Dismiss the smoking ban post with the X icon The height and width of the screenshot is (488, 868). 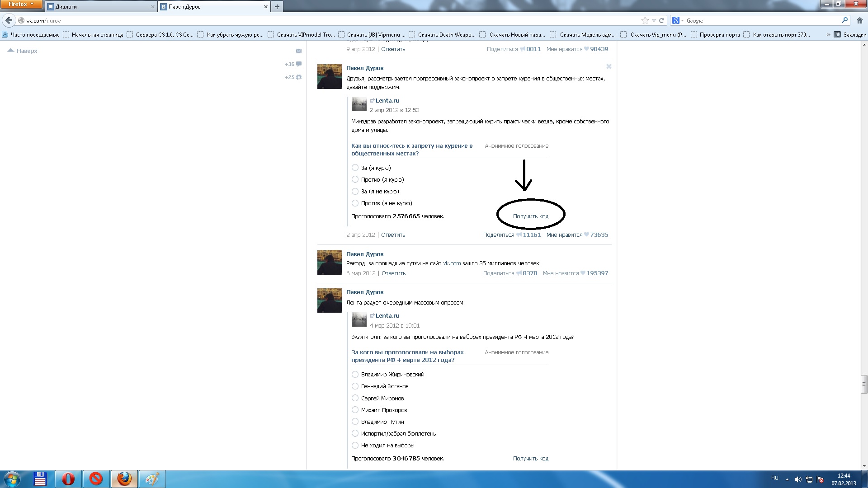(x=609, y=66)
